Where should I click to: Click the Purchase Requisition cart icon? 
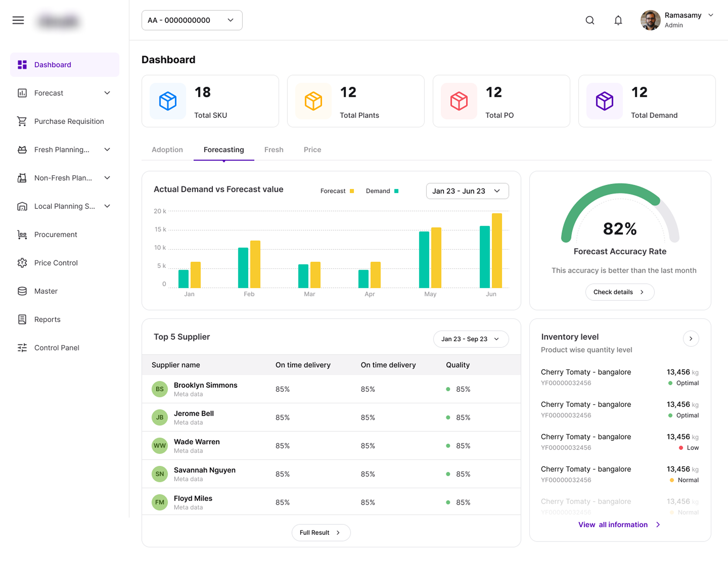pyautogui.click(x=22, y=121)
